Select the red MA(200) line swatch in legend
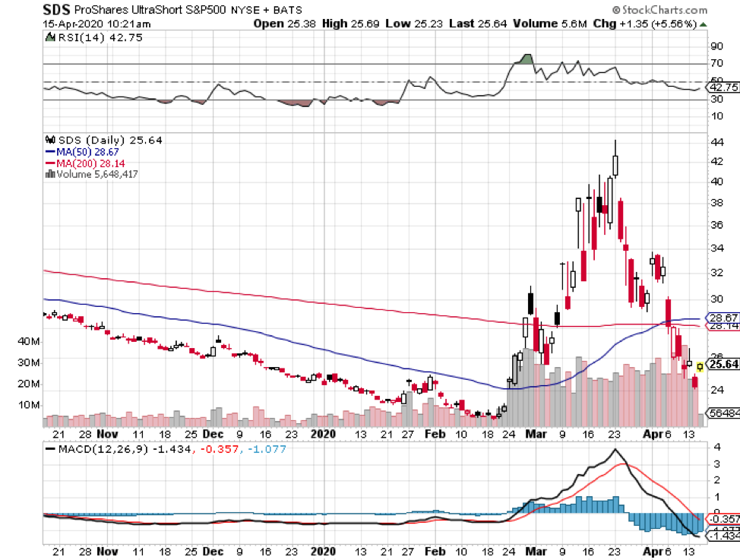 coord(50,163)
